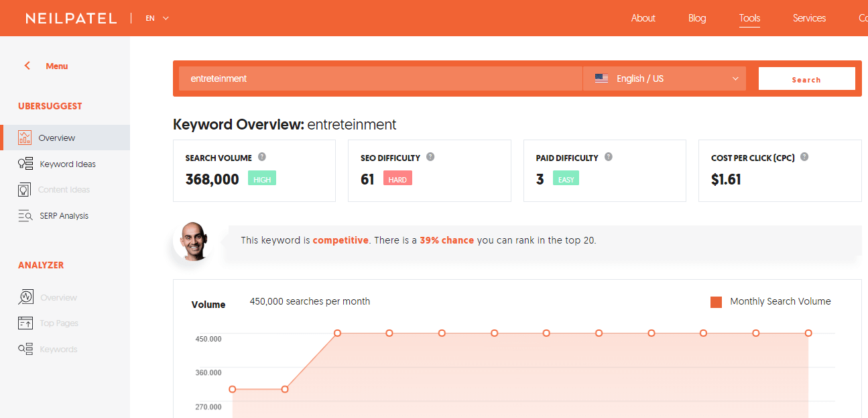Click the Top Pages icon
Screen dimensions: 868x418
25,323
